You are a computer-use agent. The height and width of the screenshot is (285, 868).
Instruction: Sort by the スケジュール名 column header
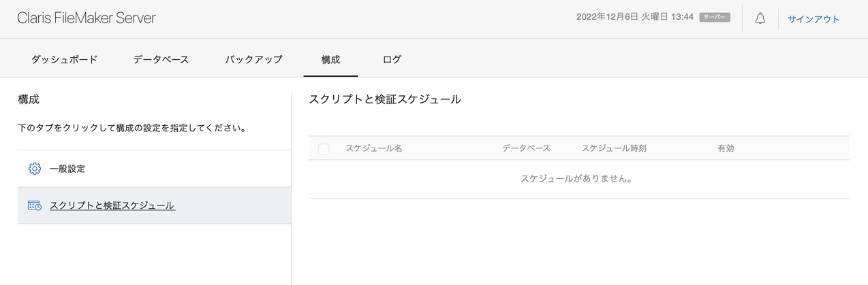click(x=374, y=148)
